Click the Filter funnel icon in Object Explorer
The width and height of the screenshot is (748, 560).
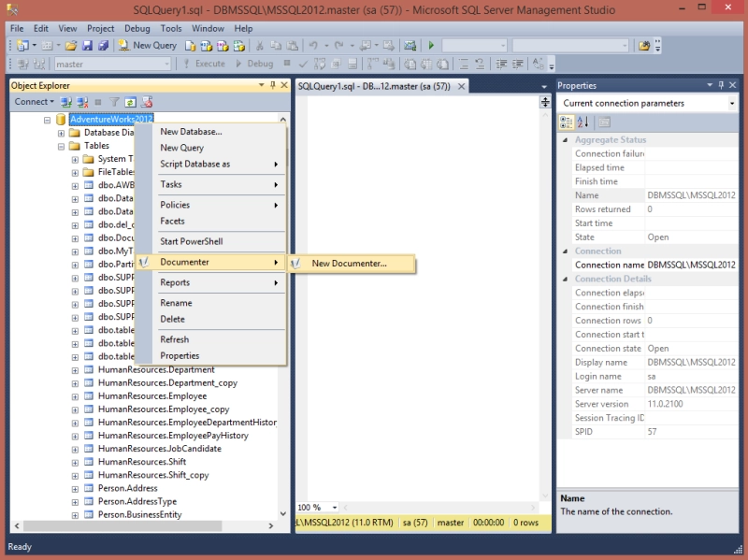[x=114, y=102]
